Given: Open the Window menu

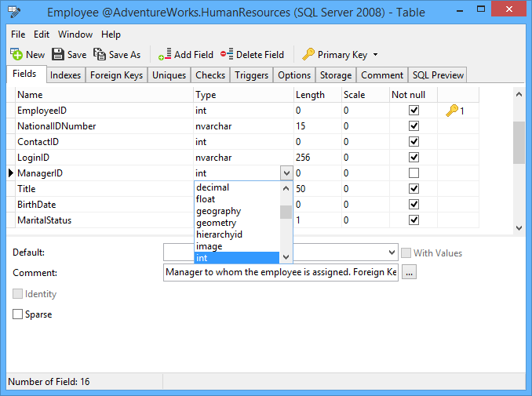Looking at the screenshot, I should (x=75, y=35).
